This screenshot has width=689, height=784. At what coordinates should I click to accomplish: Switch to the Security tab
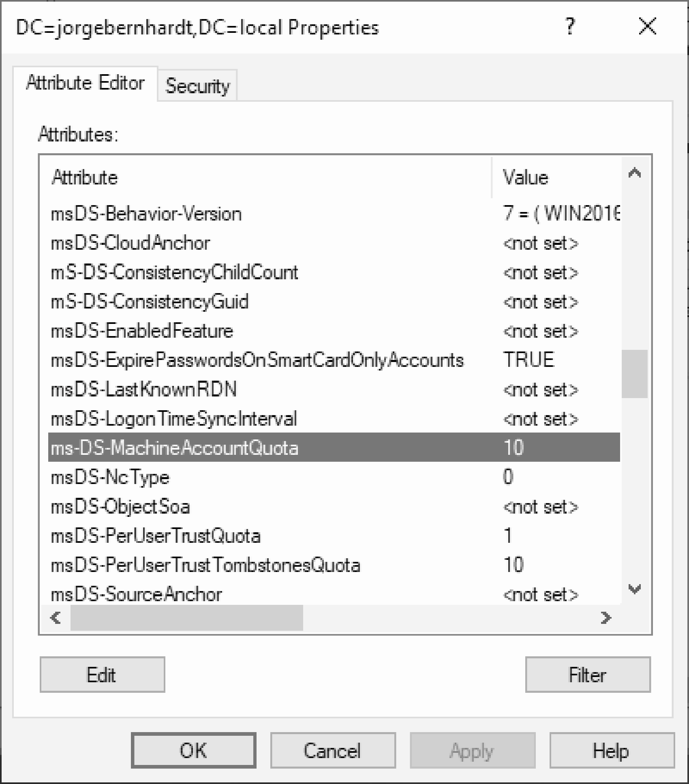pyautogui.click(x=198, y=85)
